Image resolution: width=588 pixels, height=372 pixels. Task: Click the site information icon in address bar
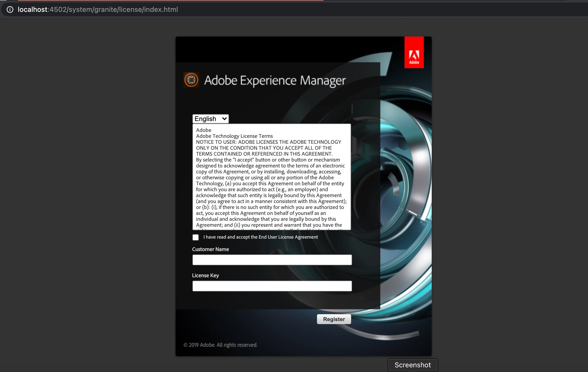10,10
